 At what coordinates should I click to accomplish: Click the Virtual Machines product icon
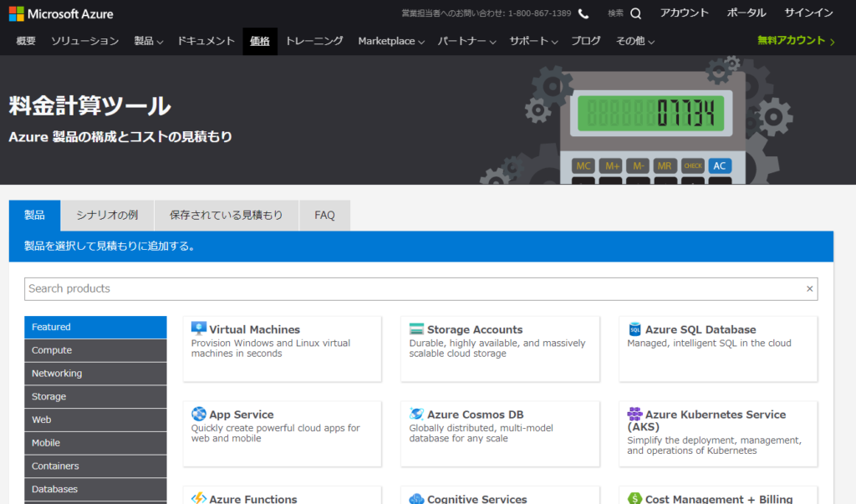click(x=199, y=328)
